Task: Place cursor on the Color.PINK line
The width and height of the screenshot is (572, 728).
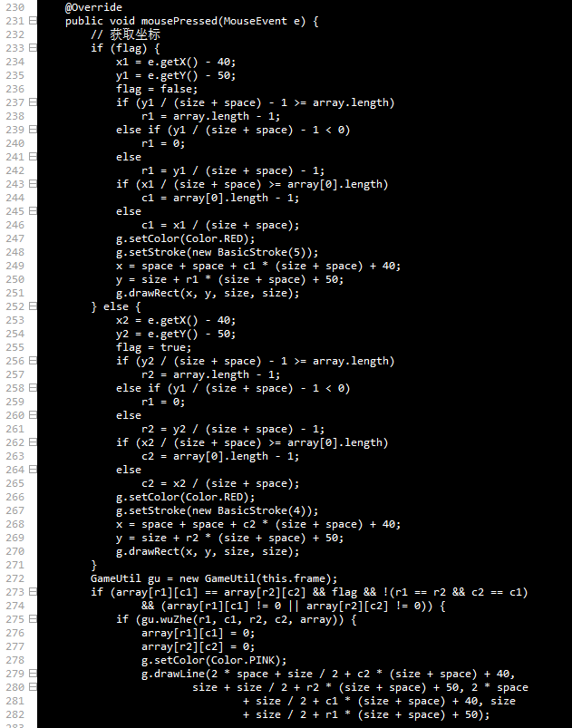Action: pyautogui.click(x=214, y=660)
